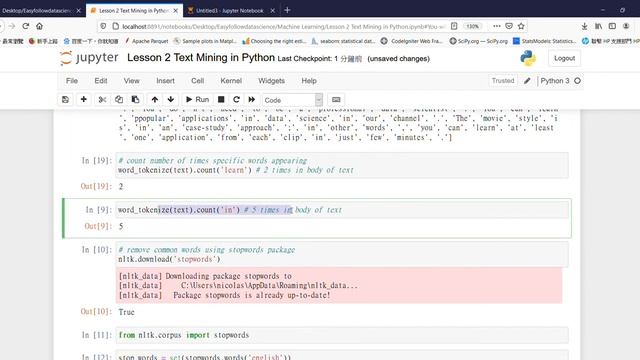Open the Insert menu
640x360 pixels.
165,81
